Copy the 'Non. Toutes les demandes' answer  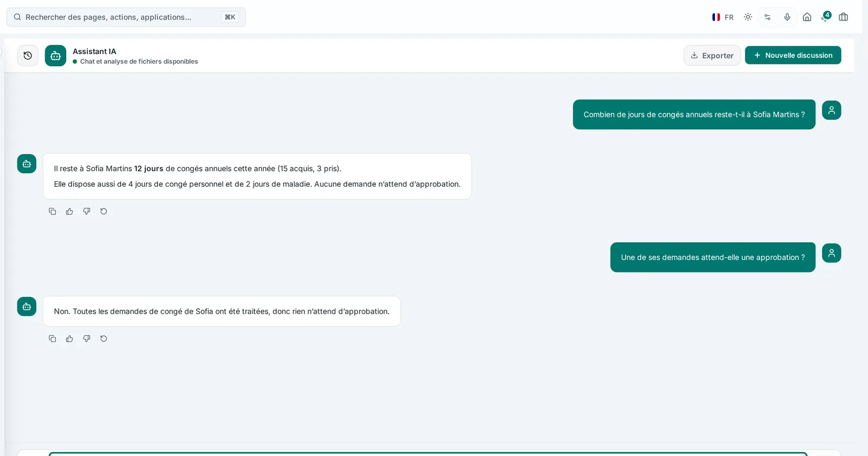coord(53,339)
